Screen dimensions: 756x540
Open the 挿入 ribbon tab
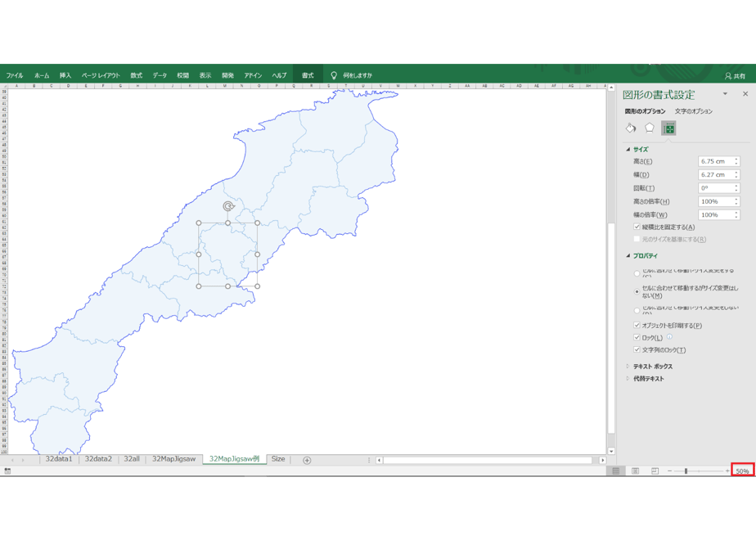[x=65, y=75]
